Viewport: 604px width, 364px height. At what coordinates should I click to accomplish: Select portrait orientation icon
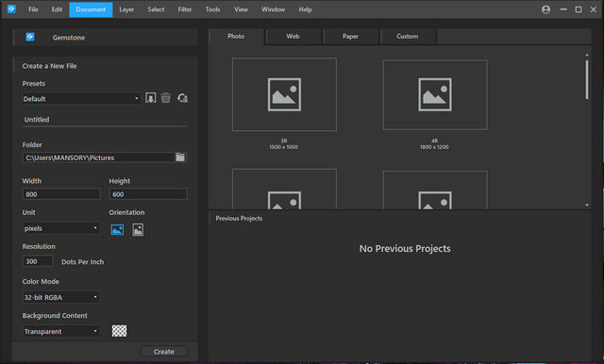(x=138, y=230)
